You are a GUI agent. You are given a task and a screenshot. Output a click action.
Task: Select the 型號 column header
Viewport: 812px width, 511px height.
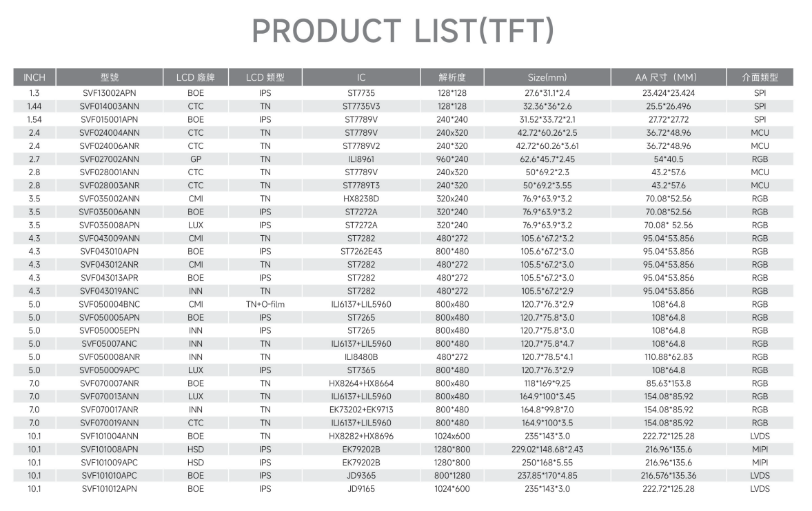[x=110, y=77]
